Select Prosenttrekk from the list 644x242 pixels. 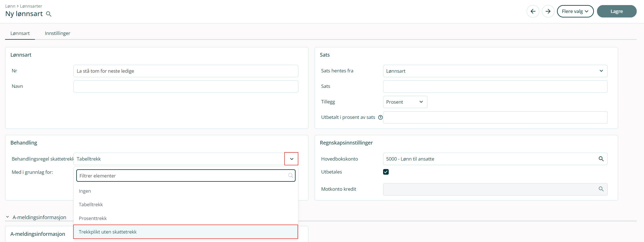(x=93, y=218)
